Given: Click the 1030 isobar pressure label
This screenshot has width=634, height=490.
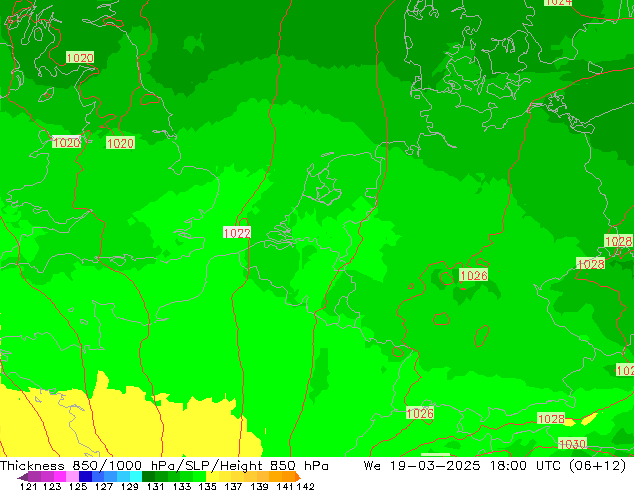Looking at the screenshot, I should pyautogui.click(x=572, y=444).
